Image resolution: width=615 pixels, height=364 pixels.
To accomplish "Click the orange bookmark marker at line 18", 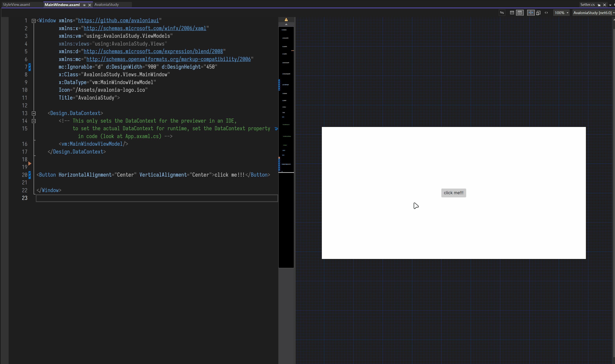I will (30, 163).
